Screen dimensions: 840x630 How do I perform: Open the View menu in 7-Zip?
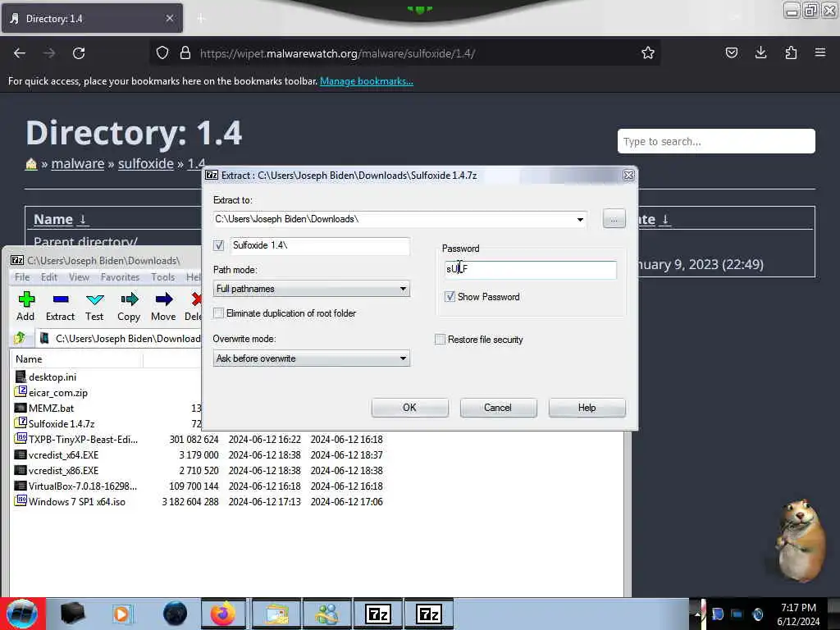(x=79, y=277)
